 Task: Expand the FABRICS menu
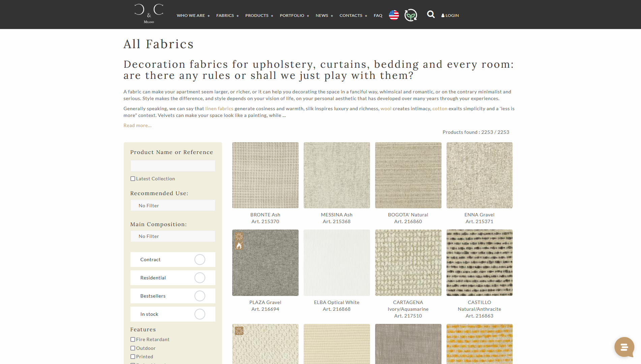coord(227,16)
